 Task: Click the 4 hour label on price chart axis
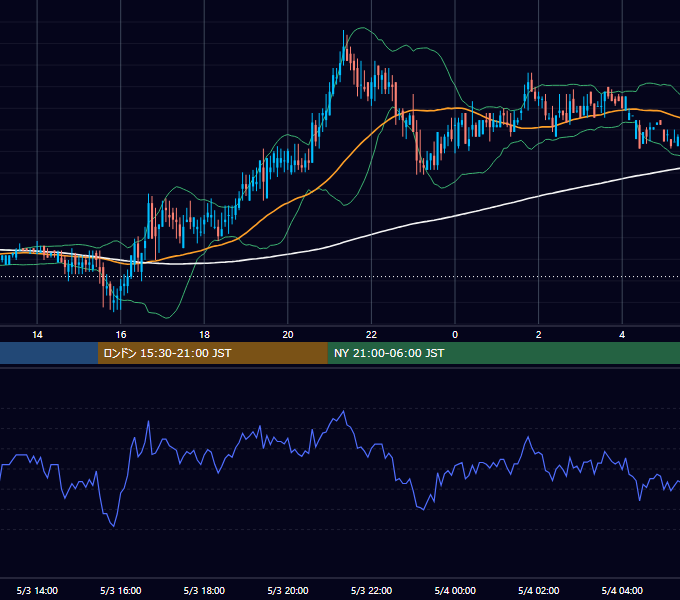(x=622, y=335)
